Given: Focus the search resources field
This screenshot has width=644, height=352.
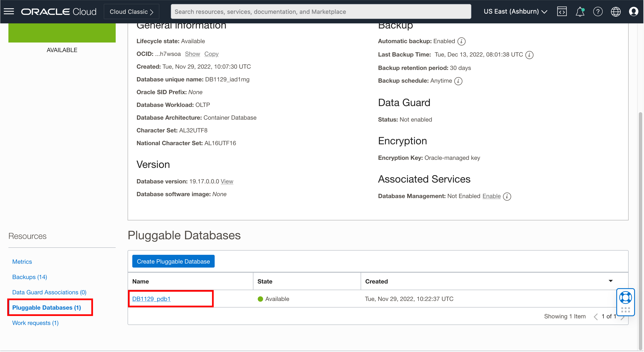Looking at the screenshot, I should click(321, 11).
